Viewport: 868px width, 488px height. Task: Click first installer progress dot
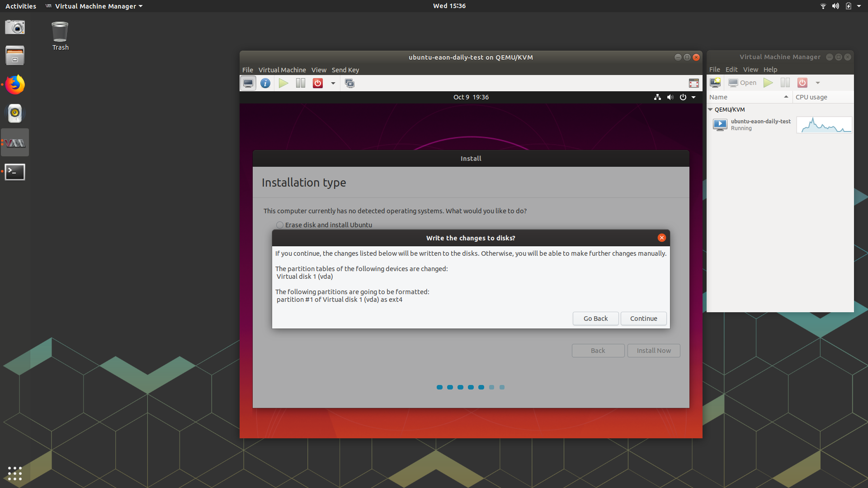(x=439, y=387)
